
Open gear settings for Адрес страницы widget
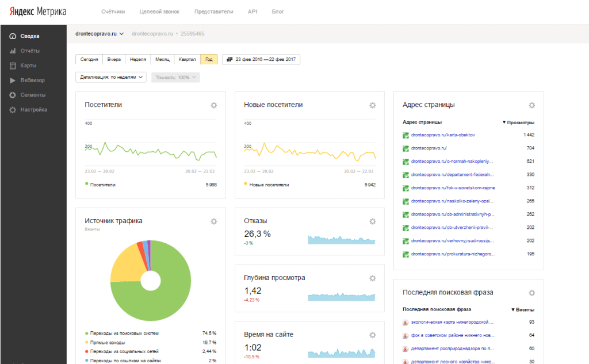pyautogui.click(x=531, y=105)
